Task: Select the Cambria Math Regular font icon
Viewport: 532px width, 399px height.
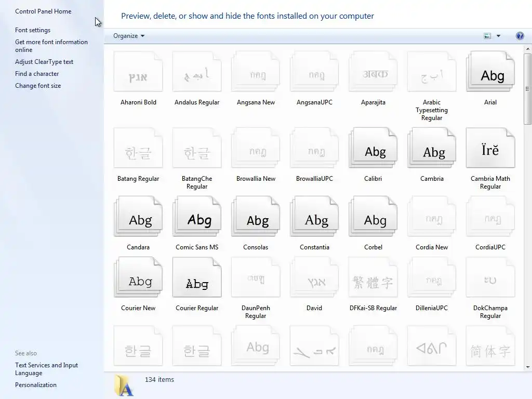Action: click(x=490, y=148)
